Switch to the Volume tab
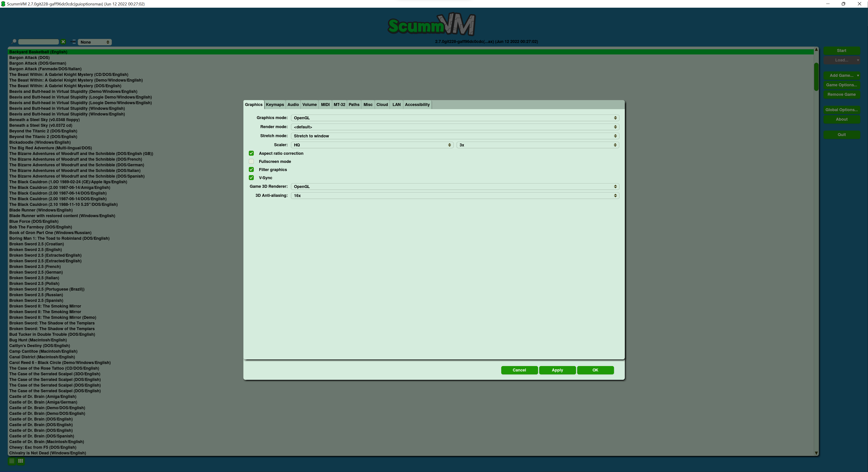Image resolution: width=868 pixels, height=472 pixels. click(x=309, y=104)
